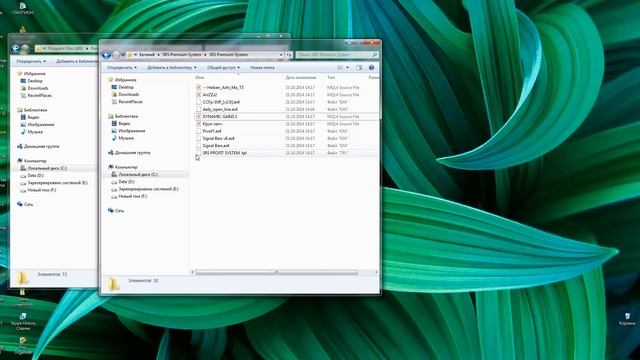Open Зарезервировано системой (E:) in the front window

(x=148, y=189)
